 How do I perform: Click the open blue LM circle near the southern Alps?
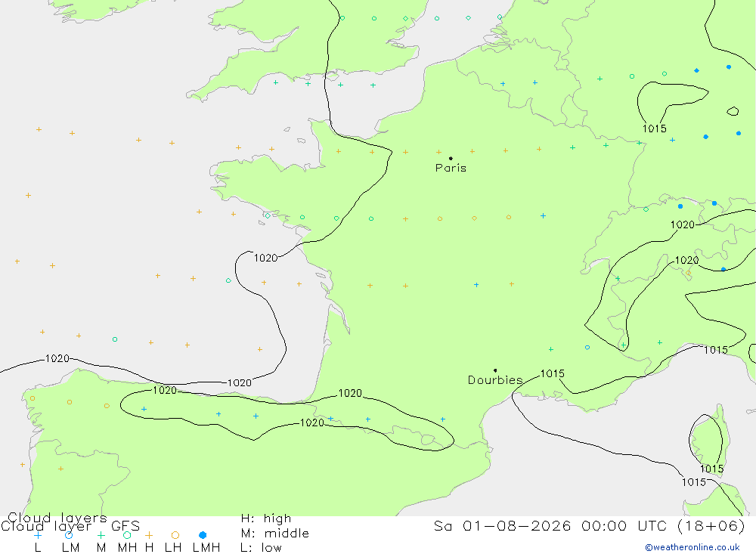587,348
